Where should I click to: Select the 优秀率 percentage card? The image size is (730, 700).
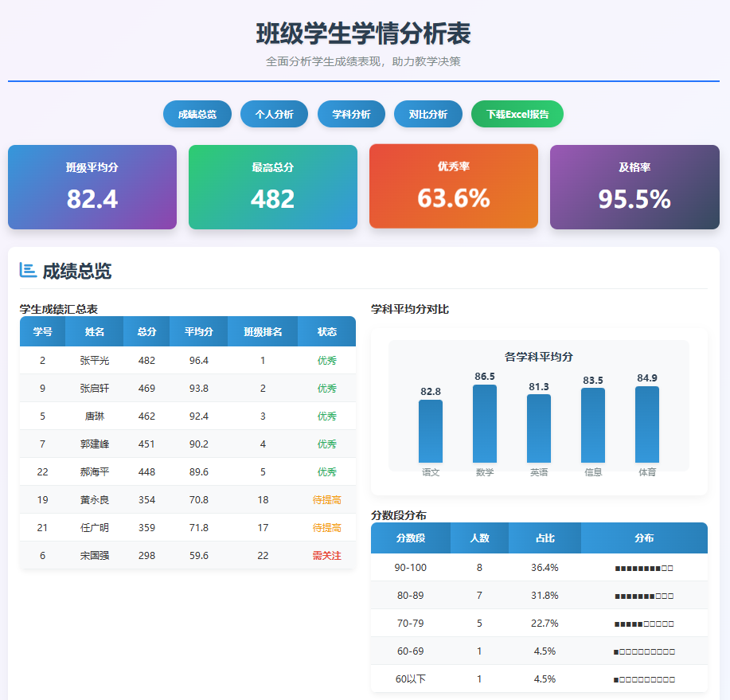pyautogui.click(x=453, y=186)
